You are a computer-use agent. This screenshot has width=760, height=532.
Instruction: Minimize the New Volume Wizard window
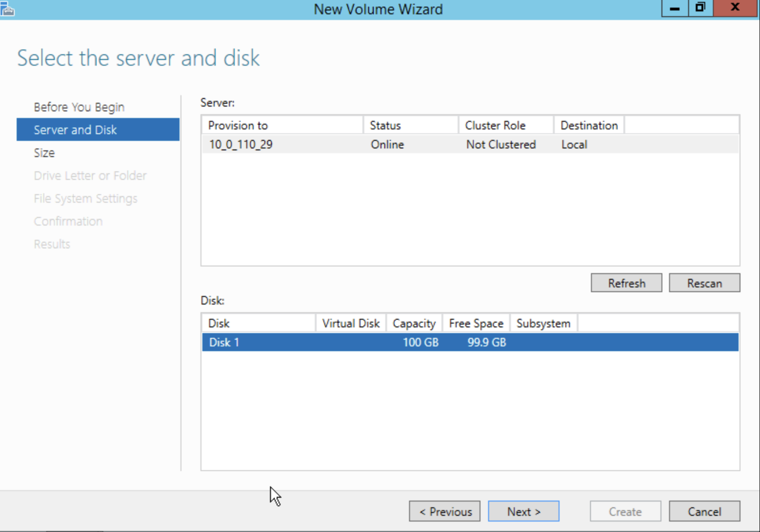[x=674, y=8]
